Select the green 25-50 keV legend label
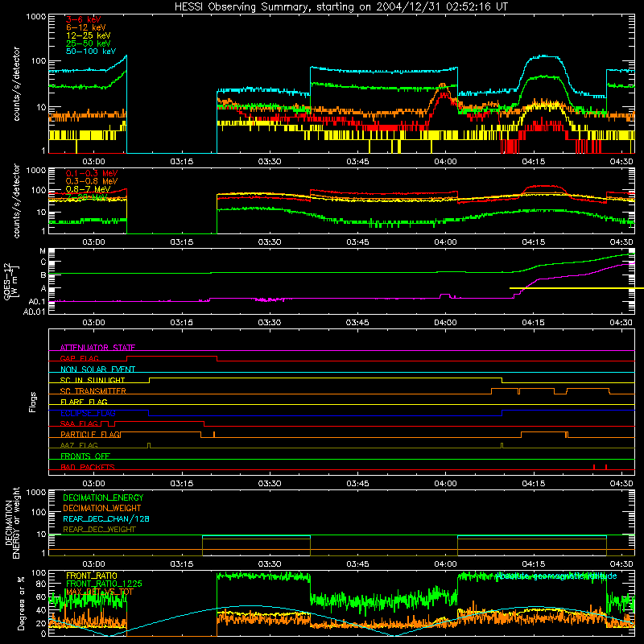The image size is (644, 644). point(89,43)
